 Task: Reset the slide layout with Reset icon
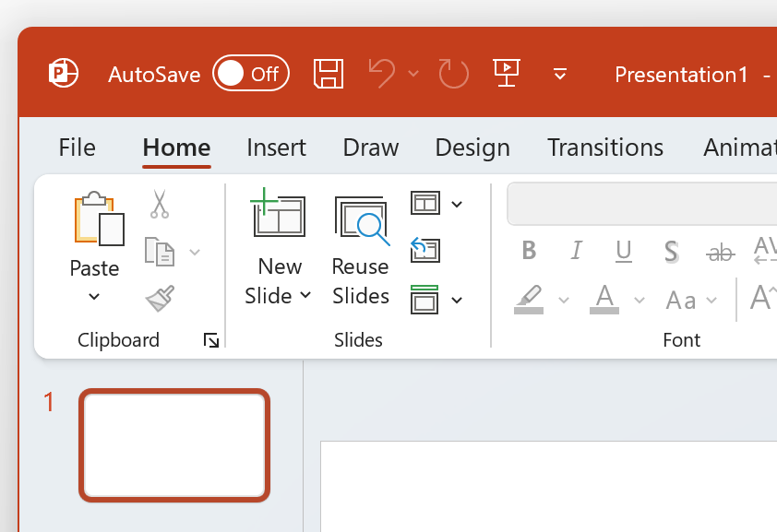(424, 250)
